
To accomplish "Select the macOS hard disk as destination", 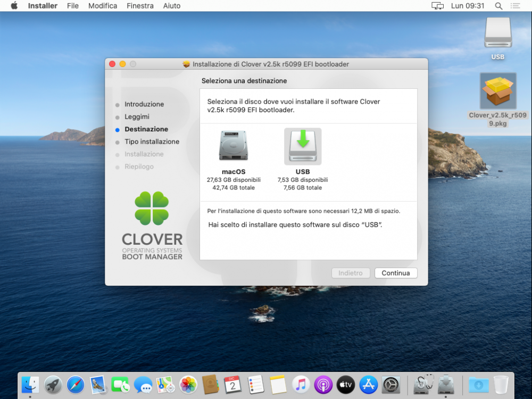I will coord(234,146).
